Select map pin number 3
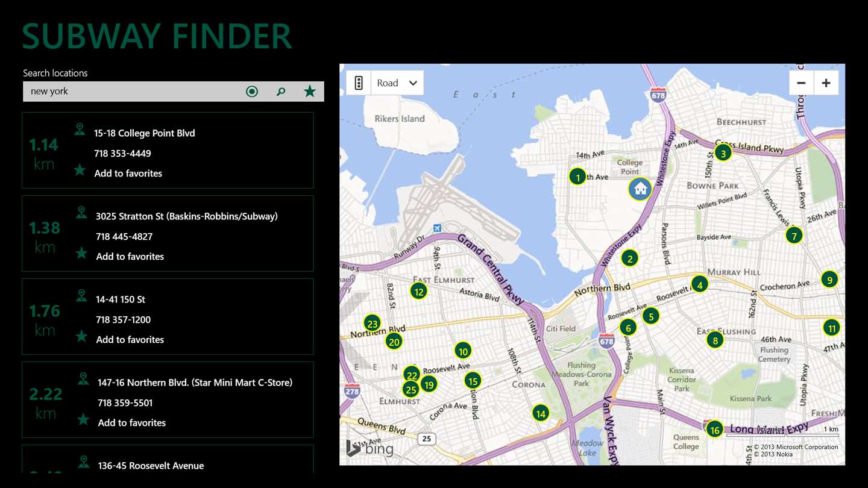 pos(723,152)
